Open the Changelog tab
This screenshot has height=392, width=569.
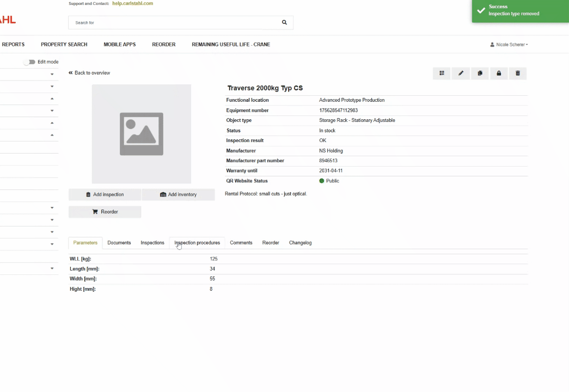click(300, 243)
